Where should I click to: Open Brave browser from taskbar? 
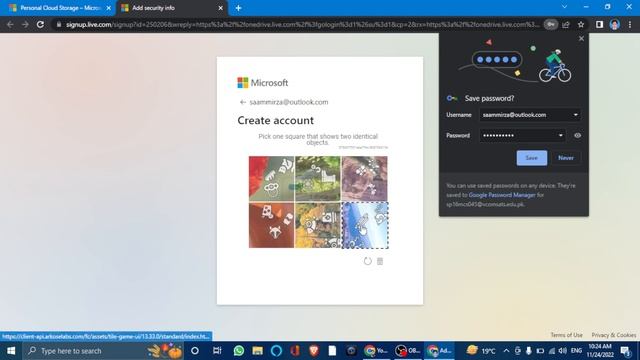coord(314,351)
